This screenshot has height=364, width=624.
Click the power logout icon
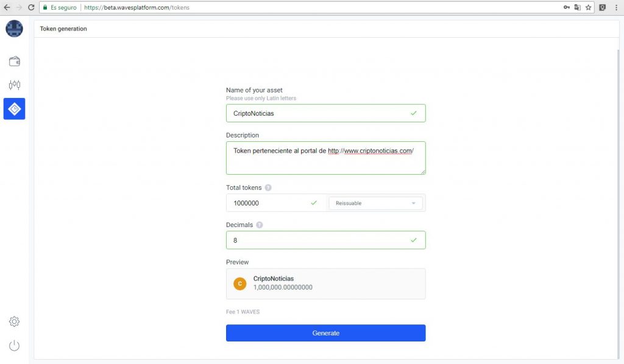click(x=15, y=346)
